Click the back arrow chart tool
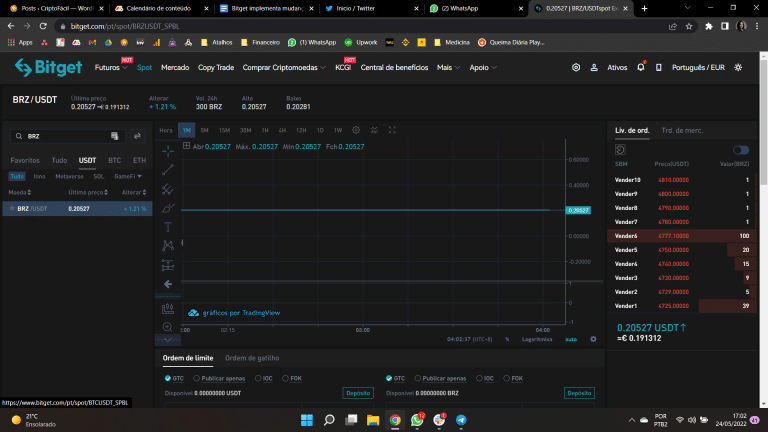The height and width of the screenshot is (432, 768). [168, 284]
